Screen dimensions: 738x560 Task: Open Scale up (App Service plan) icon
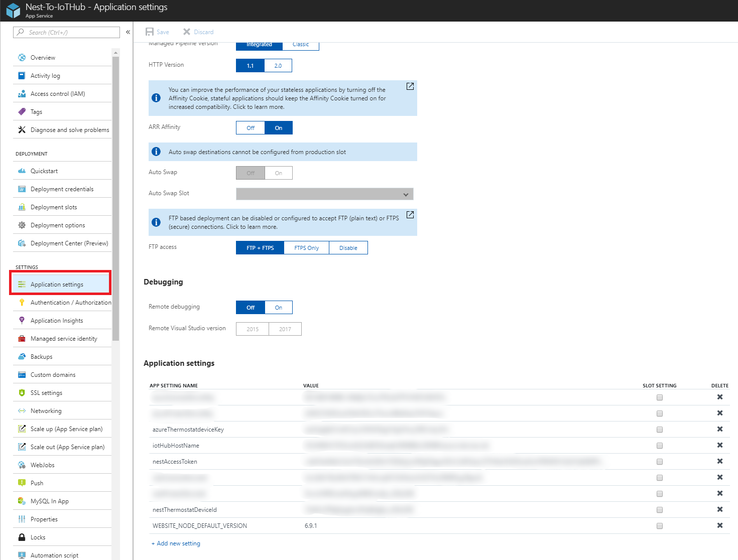pyautogui.click(x=22, y=429)
